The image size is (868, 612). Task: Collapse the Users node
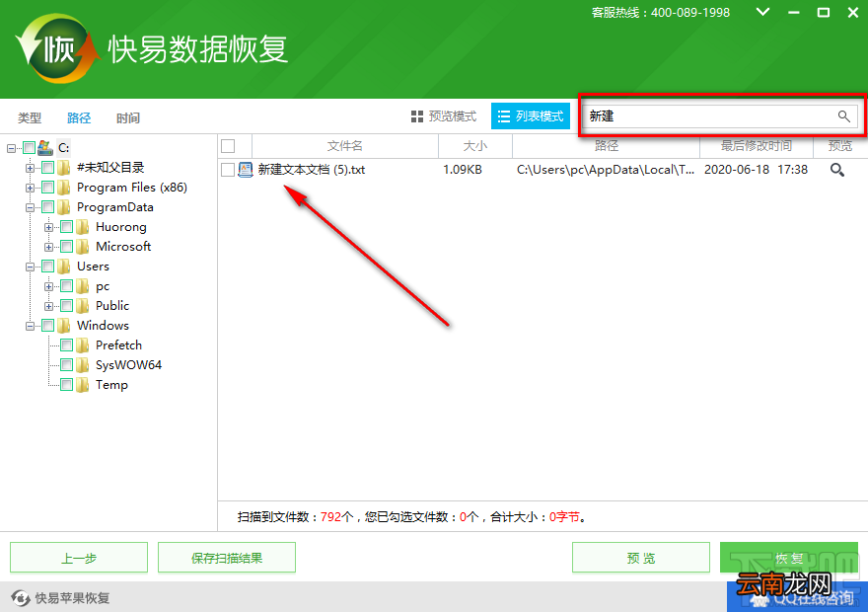30,267
